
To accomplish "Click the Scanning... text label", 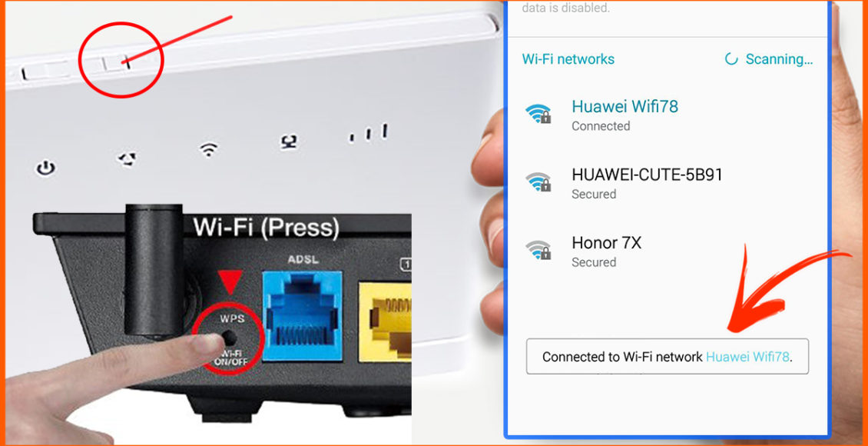I will point(780,58).
